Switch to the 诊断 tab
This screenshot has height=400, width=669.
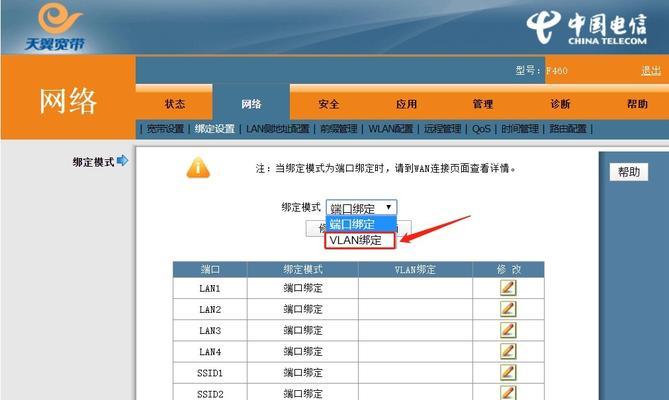tap(560, 104)
